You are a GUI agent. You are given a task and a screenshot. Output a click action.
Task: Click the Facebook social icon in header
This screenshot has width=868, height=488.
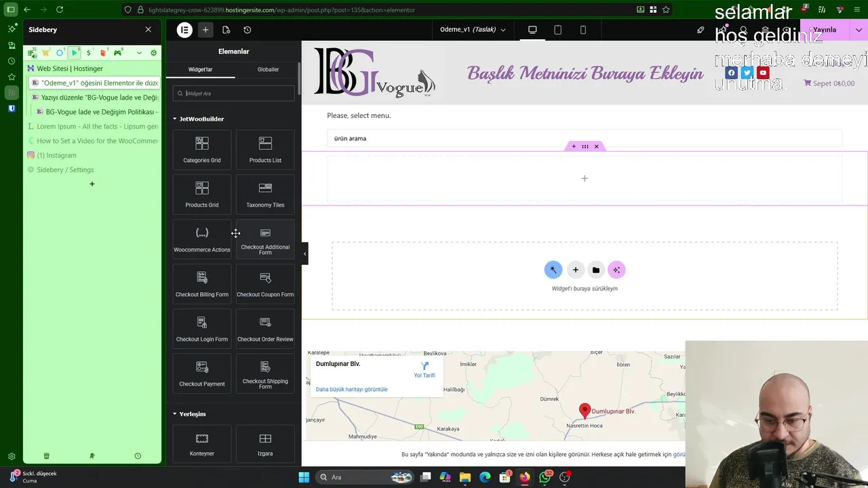[731, 73]
